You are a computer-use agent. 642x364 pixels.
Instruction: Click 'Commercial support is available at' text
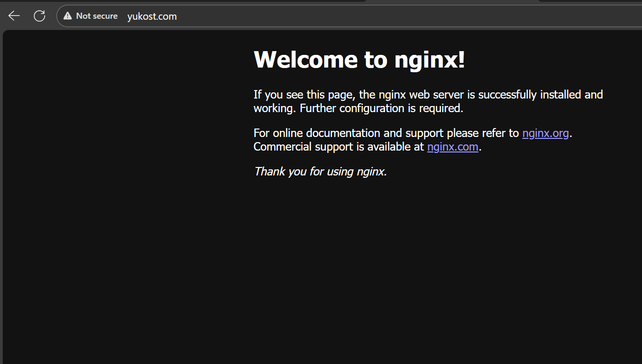pos(338,147)
